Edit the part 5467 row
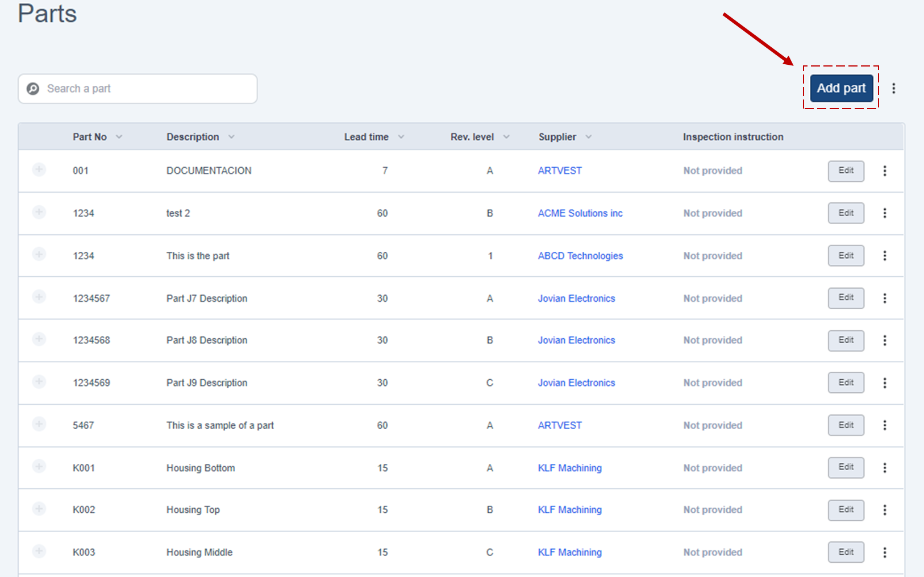Screen dimensions: 924x577 click(846, 425)
